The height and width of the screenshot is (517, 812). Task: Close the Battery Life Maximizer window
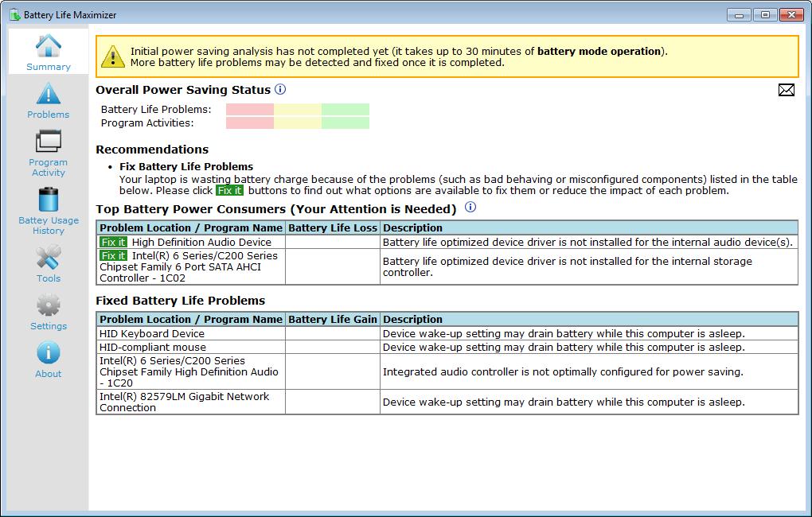pos(791,15)
